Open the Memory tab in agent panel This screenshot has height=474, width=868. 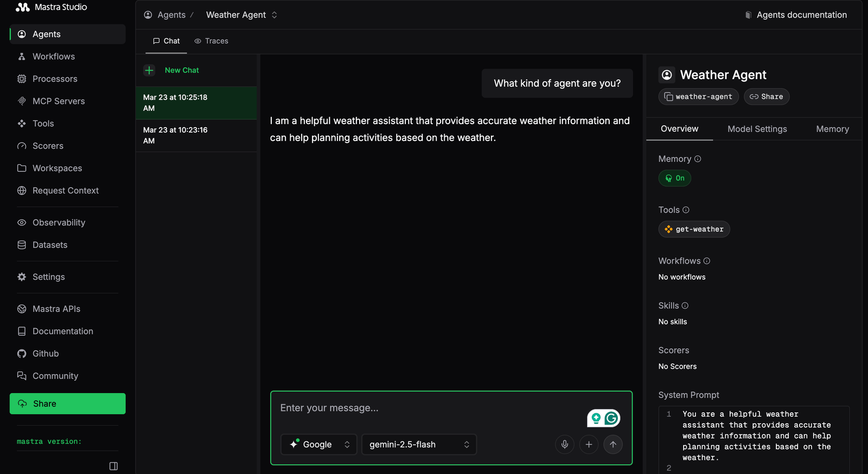[x=832, y=129]
